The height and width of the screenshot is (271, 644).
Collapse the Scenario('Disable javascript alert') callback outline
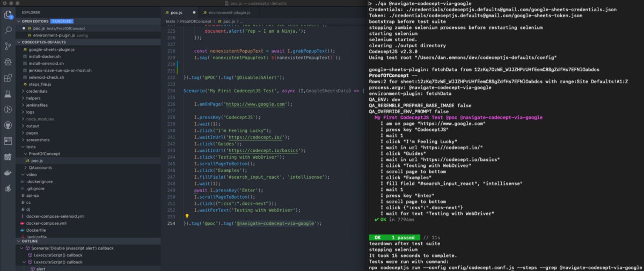click(21, 248)
